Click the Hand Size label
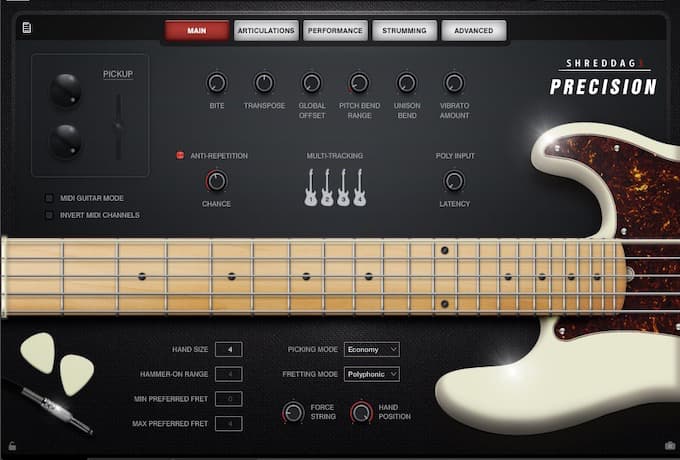Viewport: 680px width, 460px height. (190, 349)
